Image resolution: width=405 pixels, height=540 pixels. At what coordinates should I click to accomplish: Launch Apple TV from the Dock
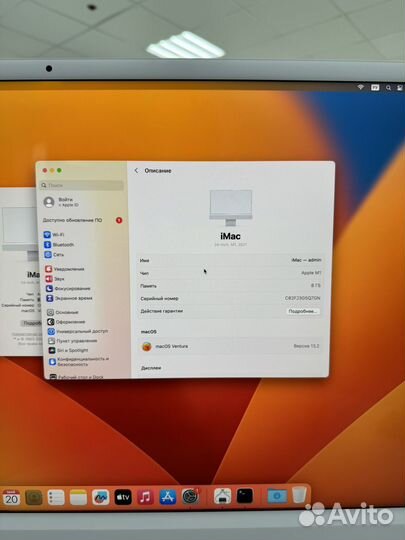tap(123, 497)
